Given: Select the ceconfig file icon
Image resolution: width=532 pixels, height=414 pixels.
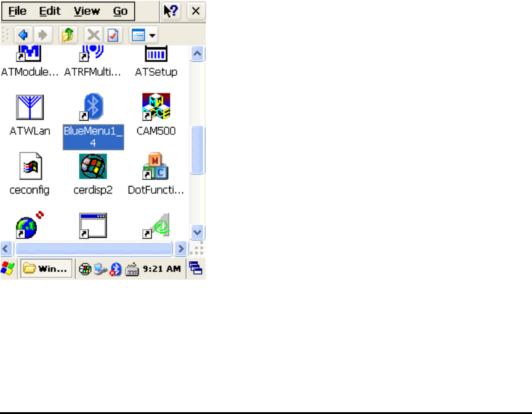Looking at the screenshot, I should [x=31, y=166].
